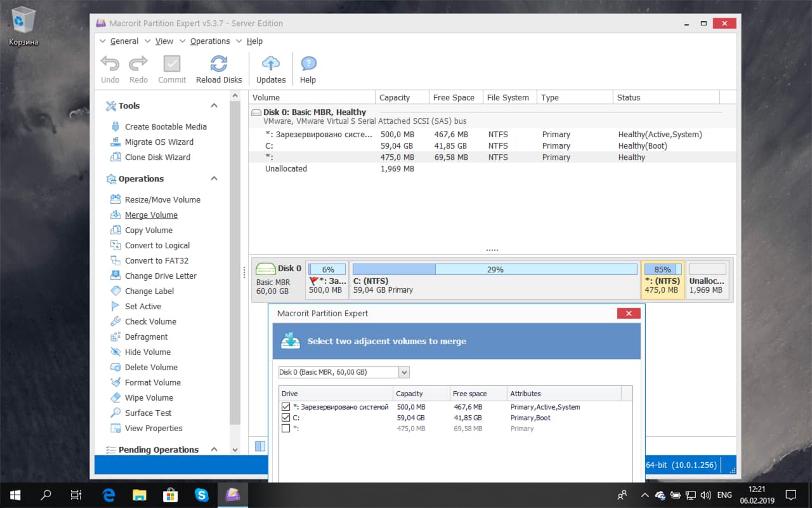Viewport: 812px width, 508px height.
Task: Reload Disks via the toolbar icon
Action: click(x=219, y=69)
